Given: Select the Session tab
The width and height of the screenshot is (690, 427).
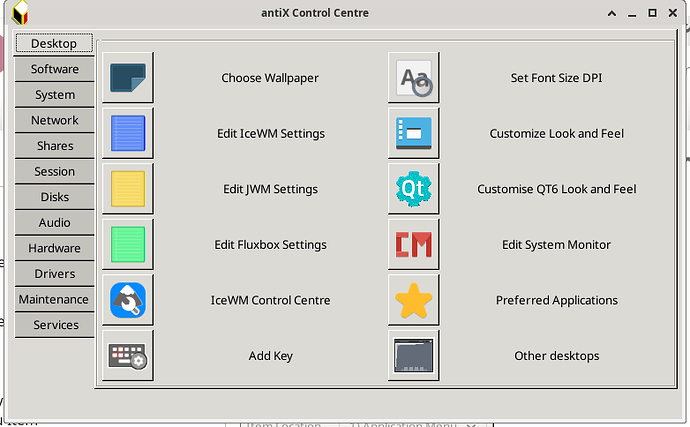Looking at the screenshot, I should 54,171.
